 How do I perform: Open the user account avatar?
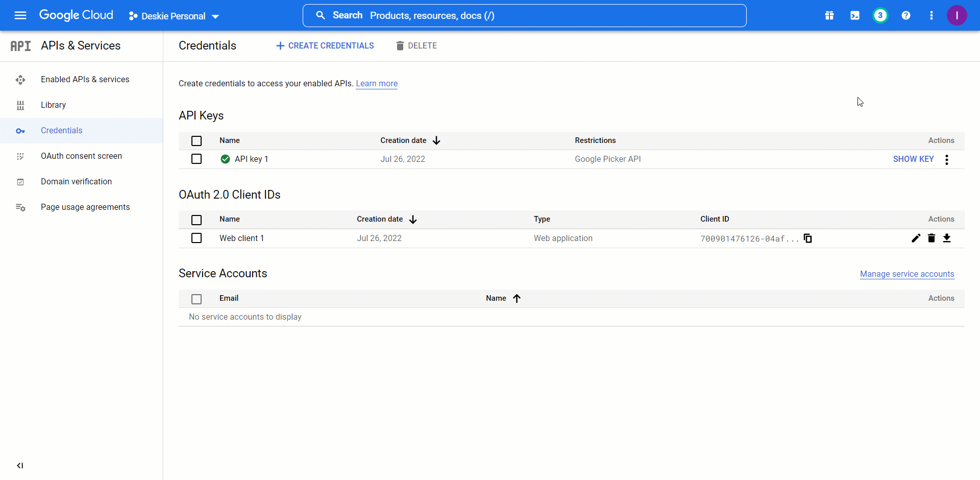(957, 15)
